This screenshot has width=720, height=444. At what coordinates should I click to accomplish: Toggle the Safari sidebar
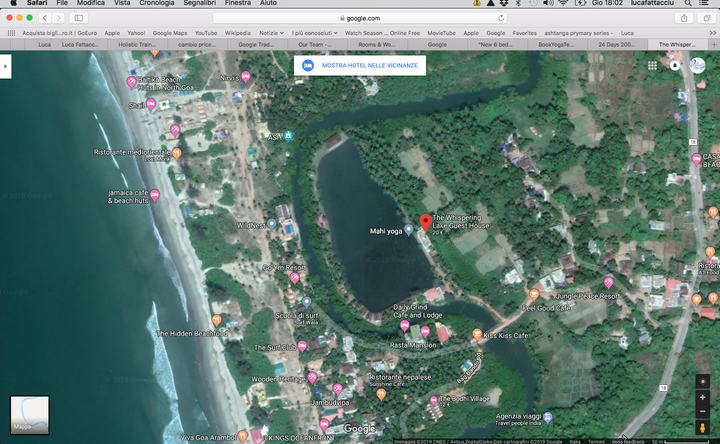79,18
